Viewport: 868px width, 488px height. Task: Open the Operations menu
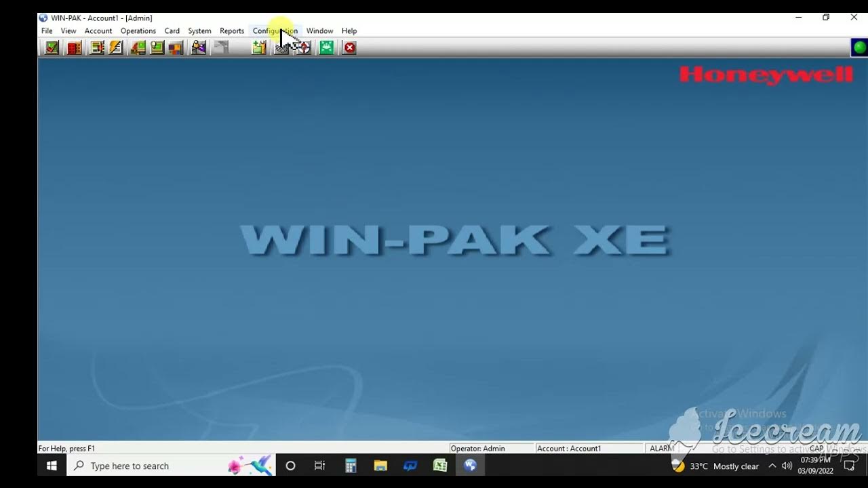point(138,30)
